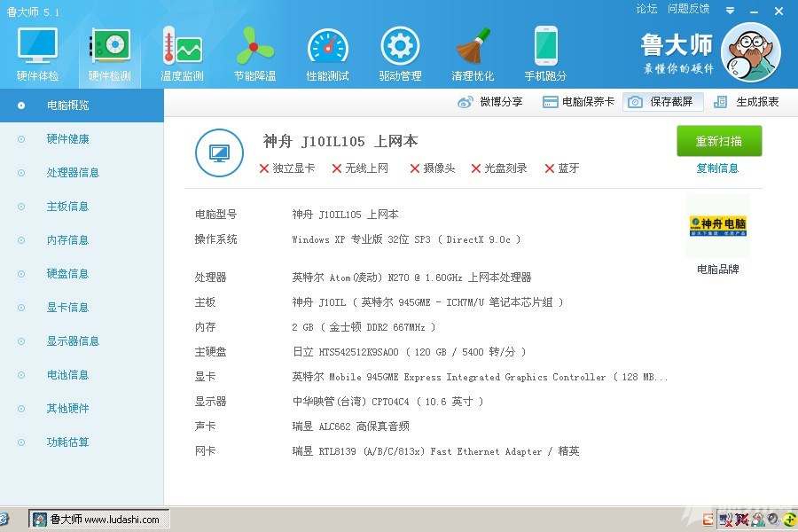Select 处理器信息 in the sidebar
Screen dimensions: 798x532
click(x=73, y=173)
